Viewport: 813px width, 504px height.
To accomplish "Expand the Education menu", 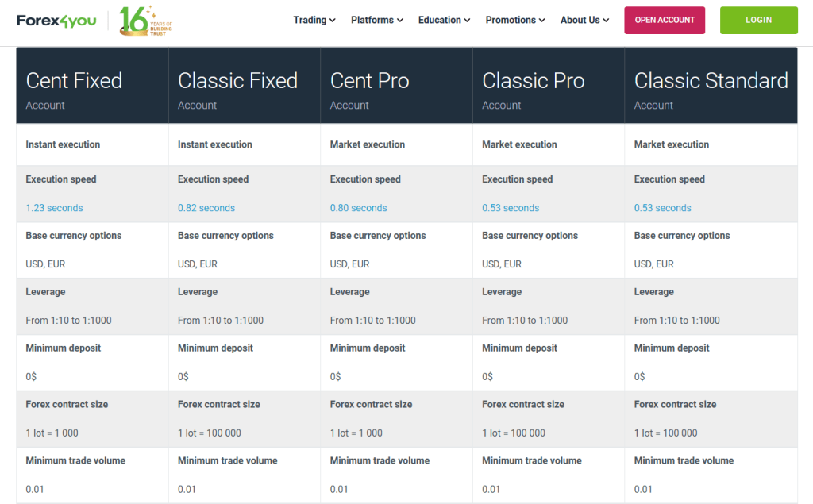I will (x=445, y=20).
